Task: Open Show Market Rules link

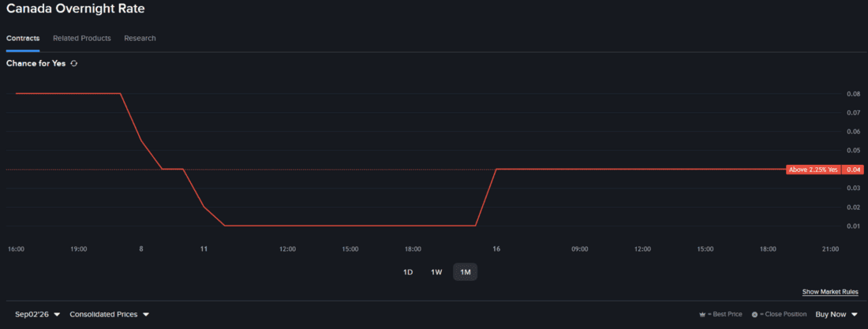Action: [830, 292]
